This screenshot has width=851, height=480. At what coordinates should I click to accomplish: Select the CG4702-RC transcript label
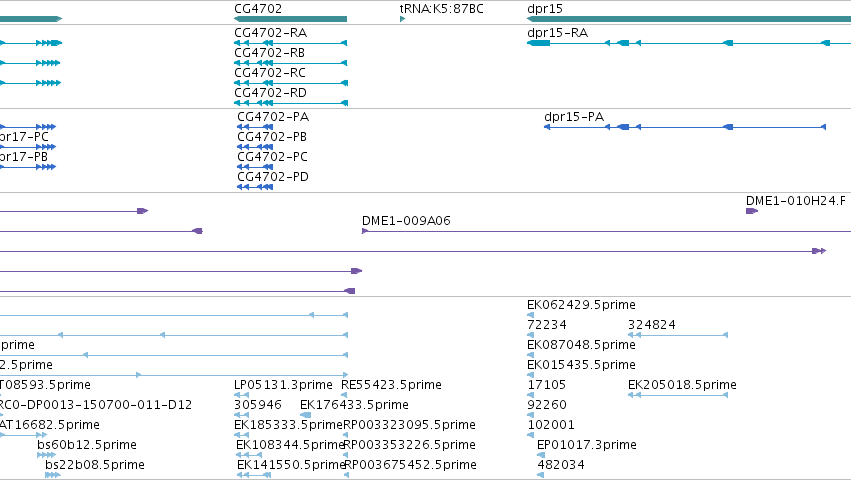point(270,73)
